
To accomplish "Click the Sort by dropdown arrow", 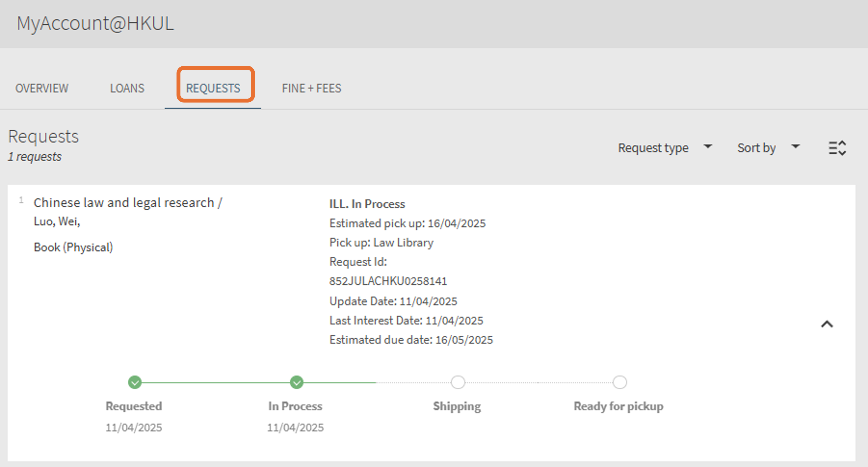I will [x=795, y=147].
